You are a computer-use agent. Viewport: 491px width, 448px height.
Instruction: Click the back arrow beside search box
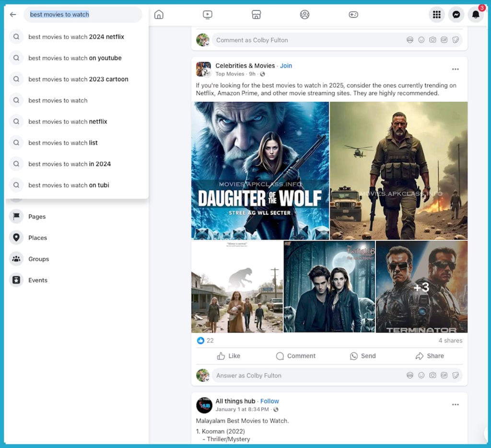pyautogui.click(x=13, y=14)
